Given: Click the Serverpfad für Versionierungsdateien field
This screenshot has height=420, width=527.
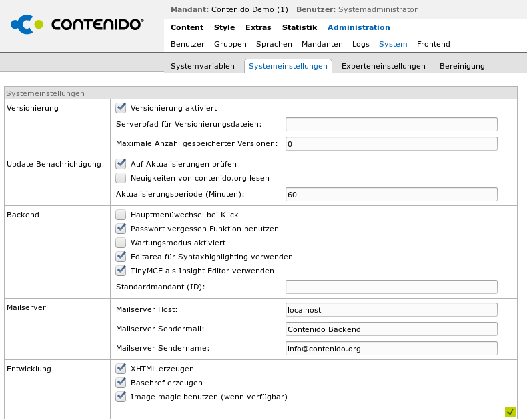Looking at the screenshot, I should [391, 124].
